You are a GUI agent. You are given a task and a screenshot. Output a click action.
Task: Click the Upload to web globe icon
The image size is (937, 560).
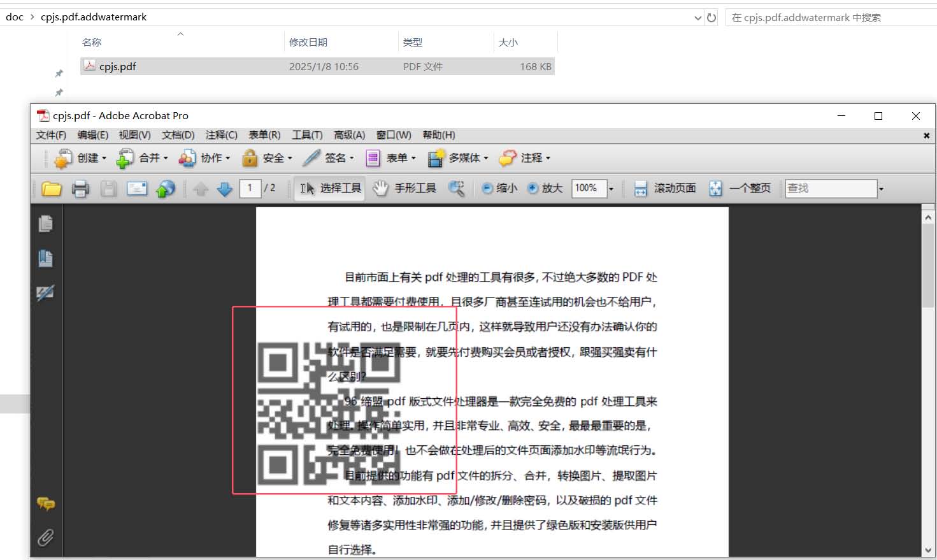point(166,189)
